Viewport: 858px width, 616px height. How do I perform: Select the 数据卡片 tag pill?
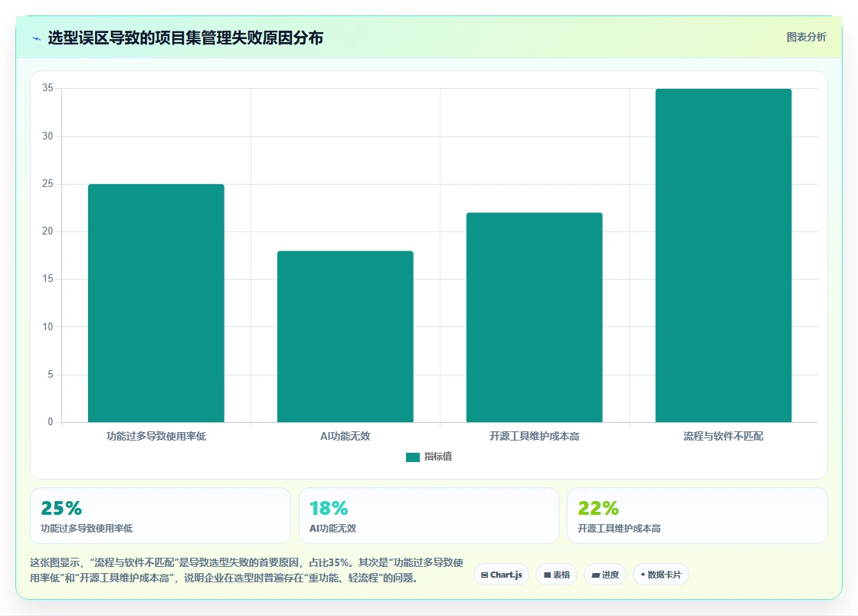pyautogui.click(x=660, y=575)
